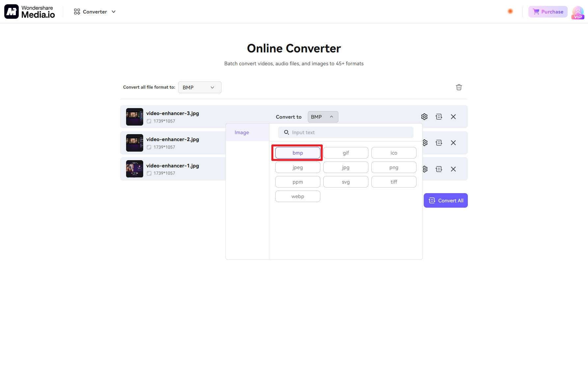Select the Image category tab
Screen dimensions: 588x383
click(x=247, y=133)
